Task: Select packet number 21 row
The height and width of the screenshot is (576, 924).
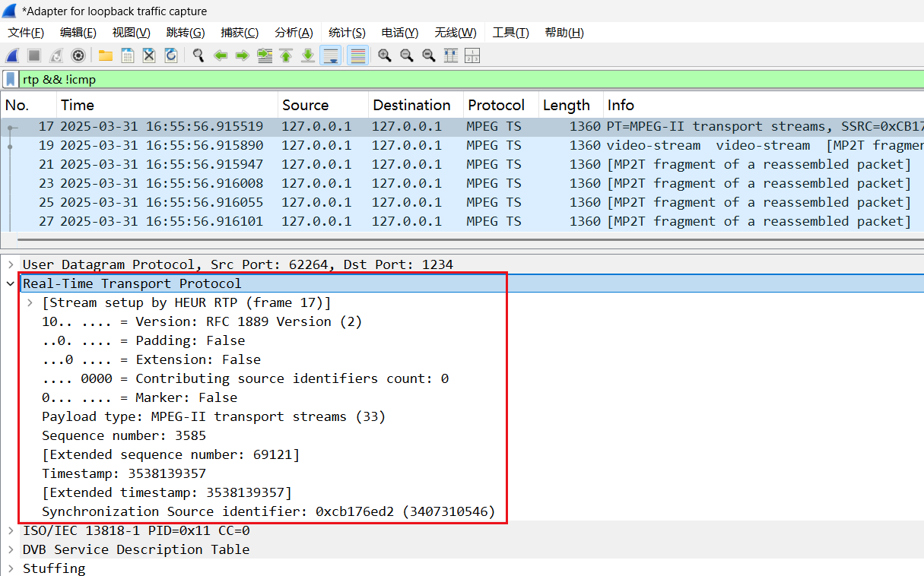Action: [462, 164]
